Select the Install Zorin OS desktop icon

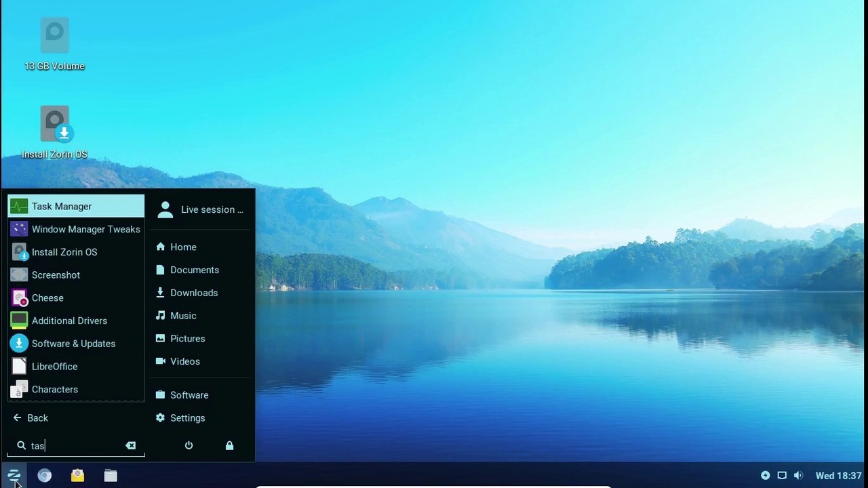pos(54,133)
